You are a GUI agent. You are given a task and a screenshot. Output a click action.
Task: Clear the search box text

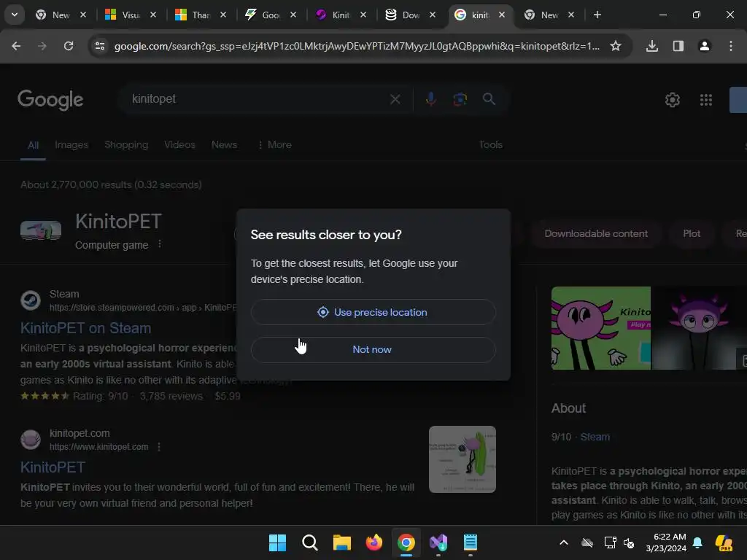click(395, 99)
